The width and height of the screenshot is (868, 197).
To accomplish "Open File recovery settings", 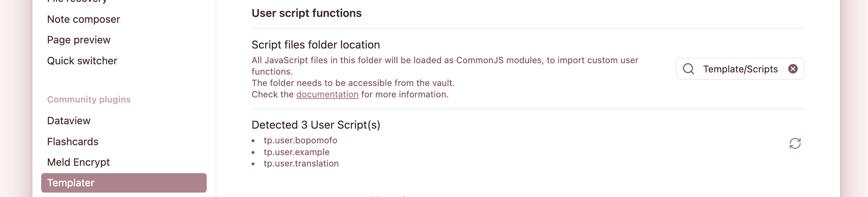I will tap(77, 1).
